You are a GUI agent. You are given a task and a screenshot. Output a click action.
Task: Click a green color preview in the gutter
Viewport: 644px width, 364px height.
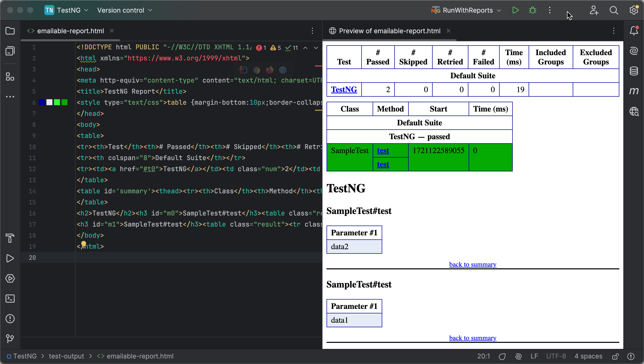point(57,102)
